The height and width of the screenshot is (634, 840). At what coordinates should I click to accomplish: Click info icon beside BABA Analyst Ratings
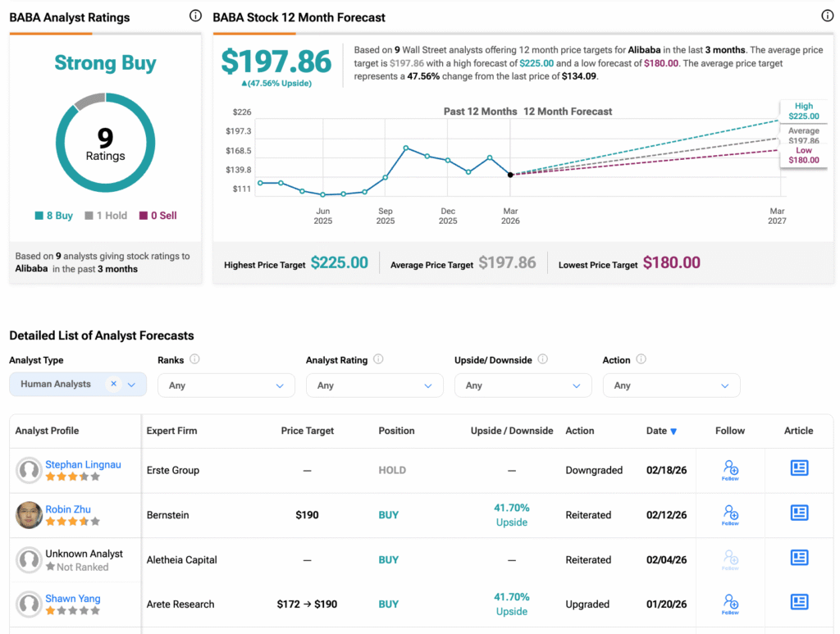tap(195, 16)
